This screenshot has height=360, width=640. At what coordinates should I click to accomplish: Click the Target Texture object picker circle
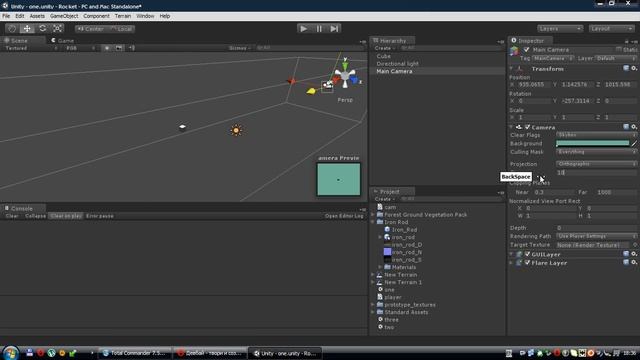click(x=635, y=245)
